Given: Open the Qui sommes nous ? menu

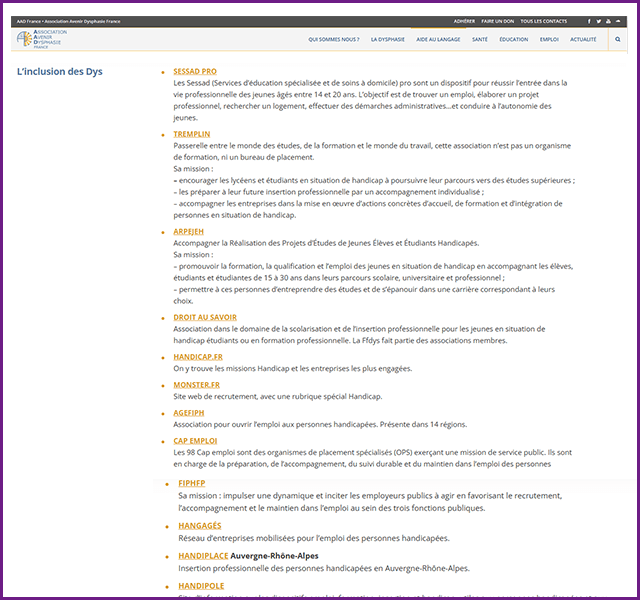Looking at the screenshot, I should pos(334,40).
